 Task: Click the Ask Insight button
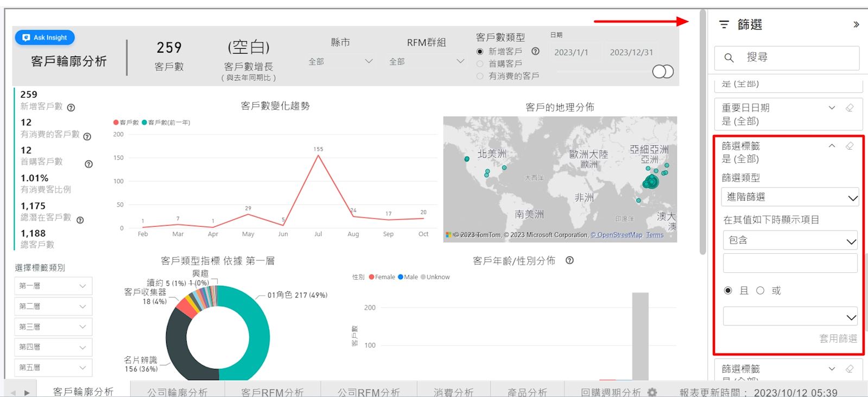click(45, 37)
